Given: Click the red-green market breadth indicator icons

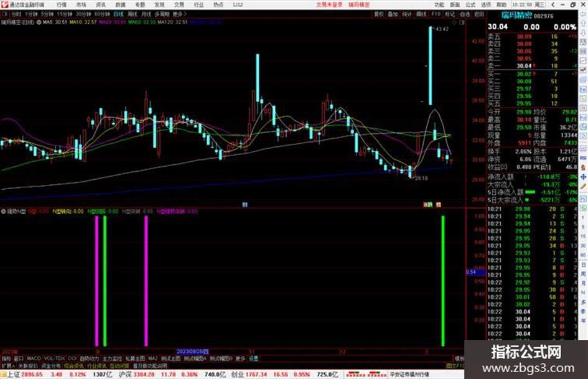Looking at the screenshot, I should tap(366, 375).
